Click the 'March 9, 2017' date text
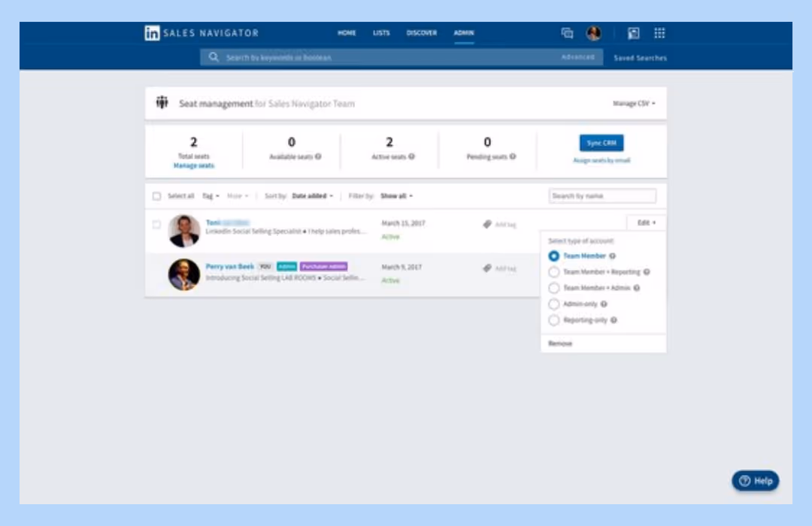The width and height of the screenshot is (812, 526). point(401,268)
